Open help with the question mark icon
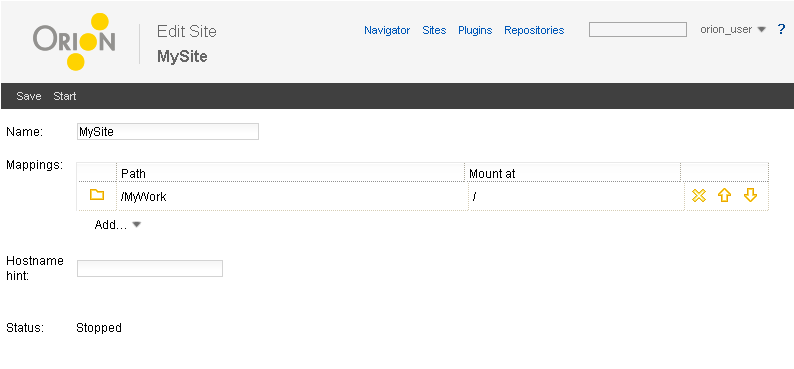The image size is (794, 369). 781,29
